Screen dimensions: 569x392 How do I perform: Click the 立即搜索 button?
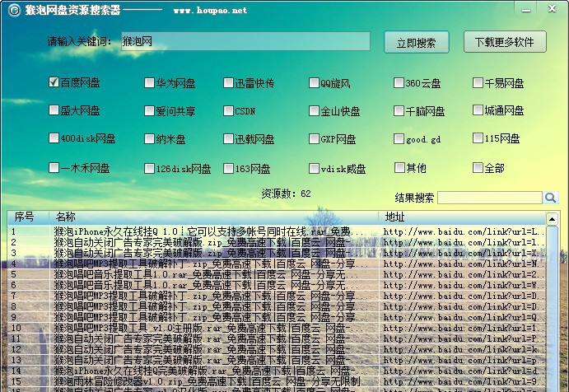(416, 43)
